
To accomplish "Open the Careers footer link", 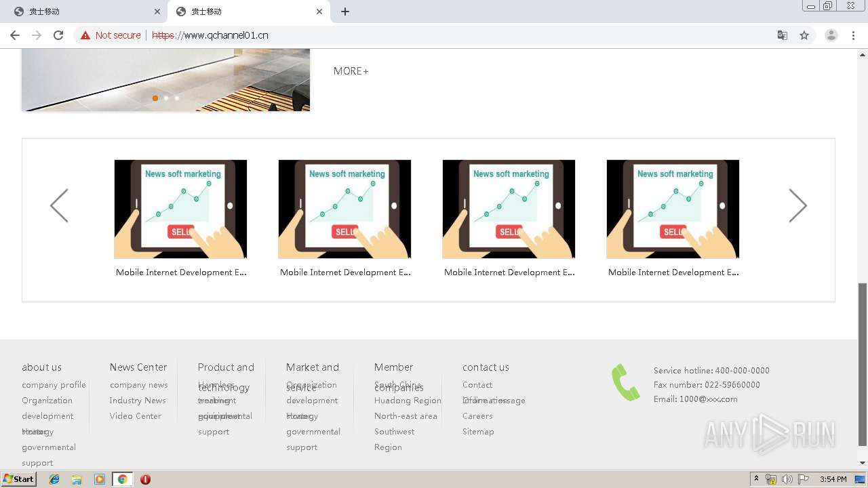I will [477, 416].
